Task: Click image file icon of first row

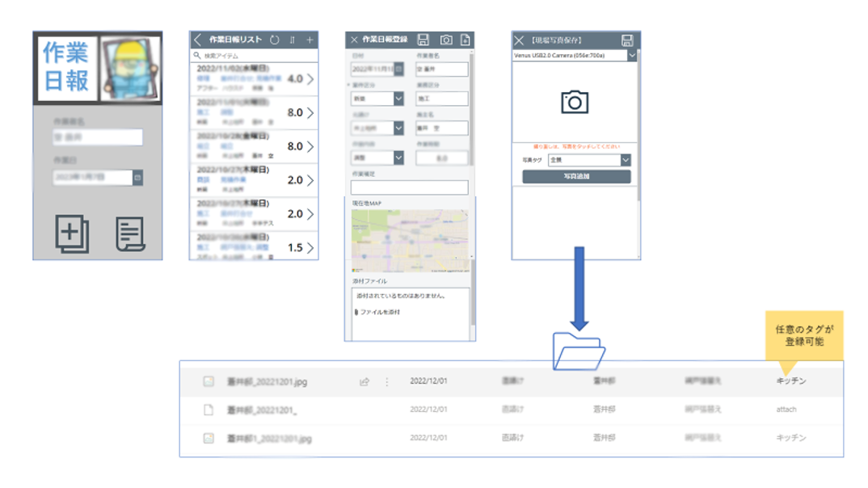Action: pos(209,381)
